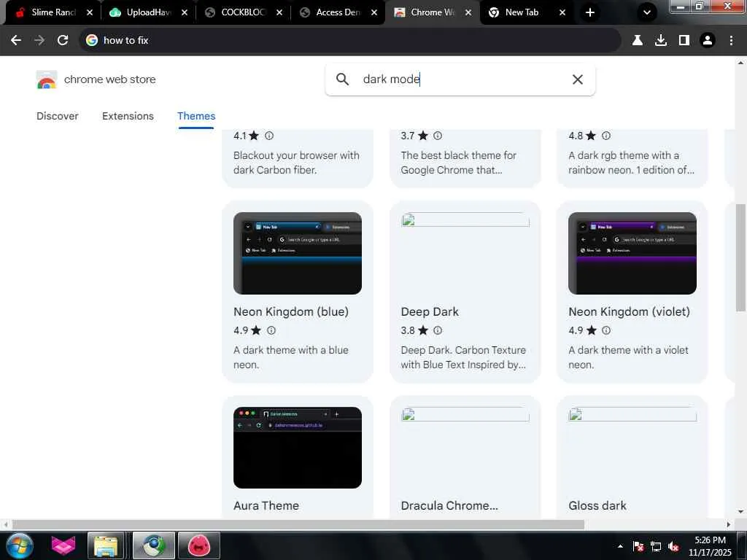
Task: Click the info icon beside 4.8 rating
Action: click(605, 136)
